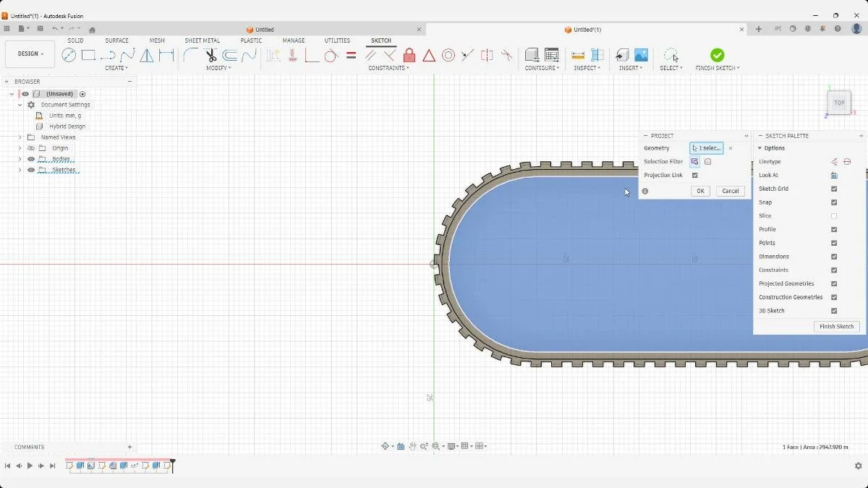Toggle the Sketch Grid checkbox
The height and width of the screenshot is (488, 868).
pos(834,189)
